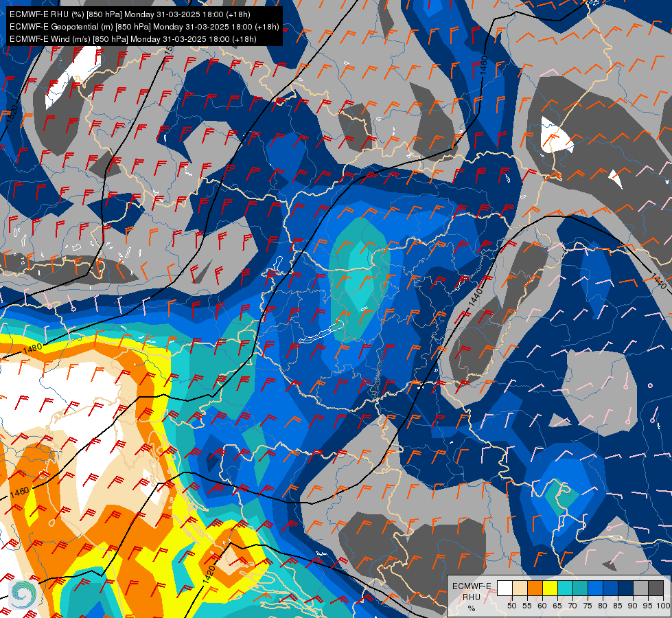
Task: Click the ECMWF-E label in the legend
Action: (x=472, y=586)
